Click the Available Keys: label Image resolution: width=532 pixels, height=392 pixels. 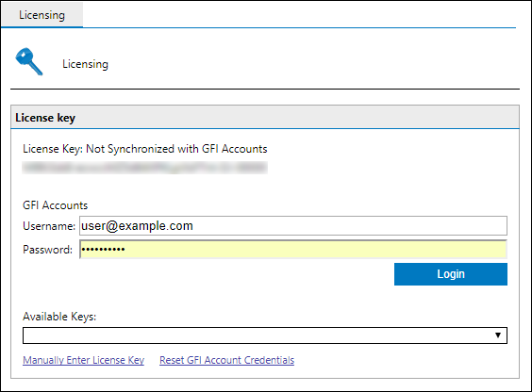[x=59, y=317]
